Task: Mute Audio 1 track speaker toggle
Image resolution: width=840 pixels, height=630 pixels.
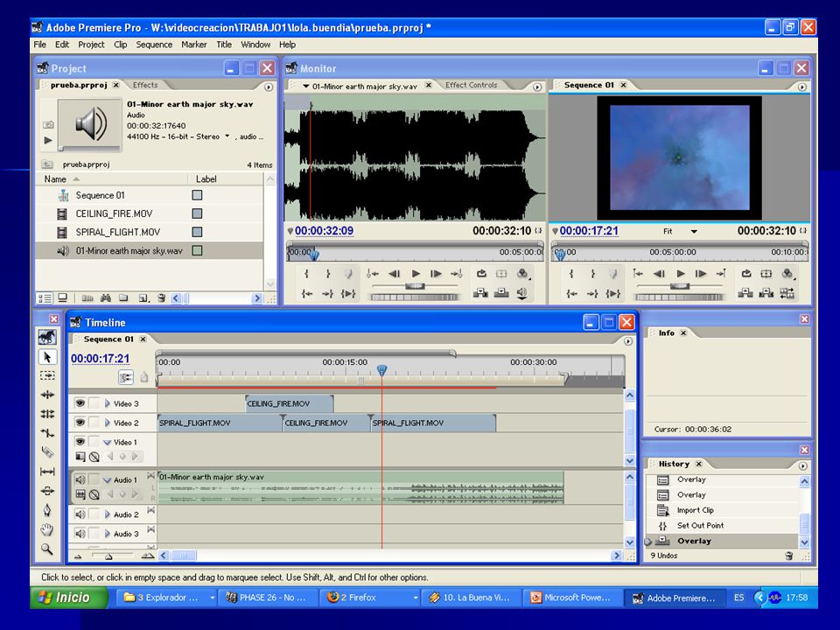Action: 80,479
